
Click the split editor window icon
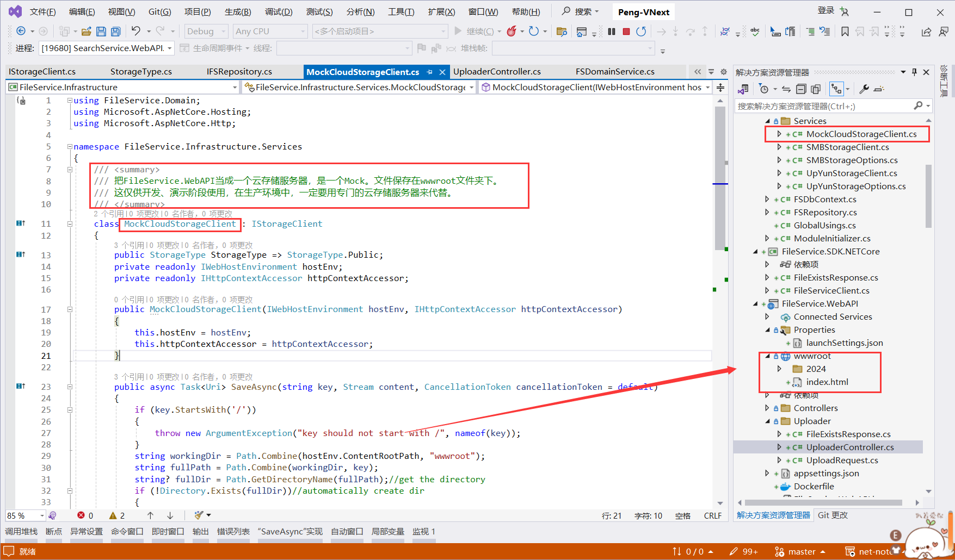(720, 88)
